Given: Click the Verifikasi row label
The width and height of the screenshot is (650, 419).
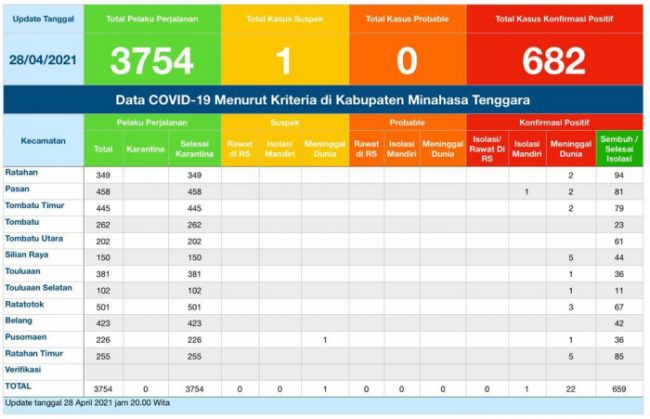Looking at the screenshot, I should coord(26,369).
